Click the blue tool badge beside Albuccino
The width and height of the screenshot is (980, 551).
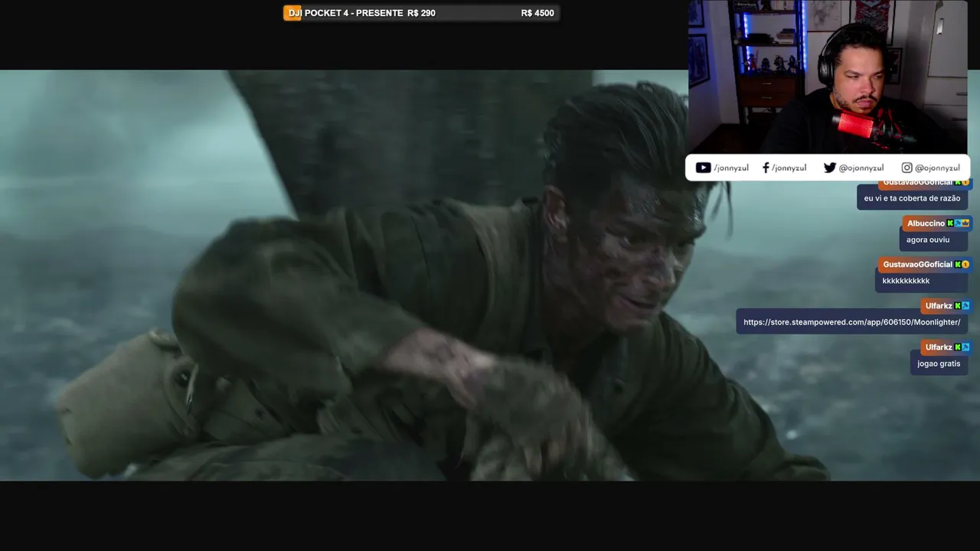click(x=958, y=223)
